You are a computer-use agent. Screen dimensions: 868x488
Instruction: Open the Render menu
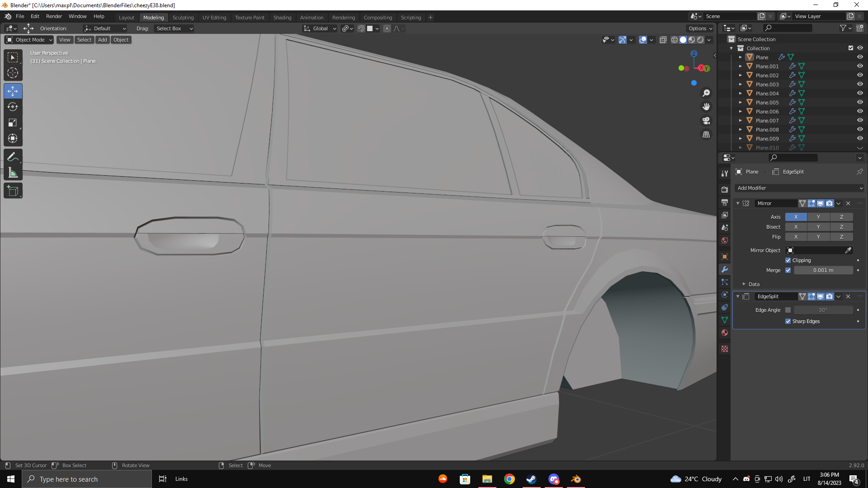coord(54,16)
